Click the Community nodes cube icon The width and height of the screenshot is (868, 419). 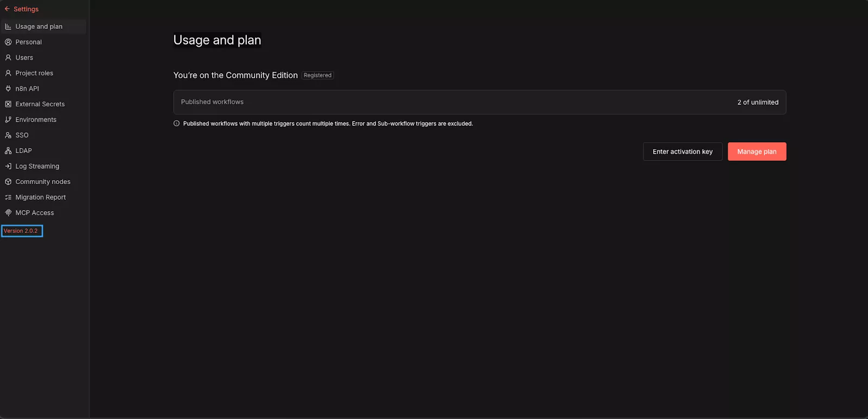[8, 182]
